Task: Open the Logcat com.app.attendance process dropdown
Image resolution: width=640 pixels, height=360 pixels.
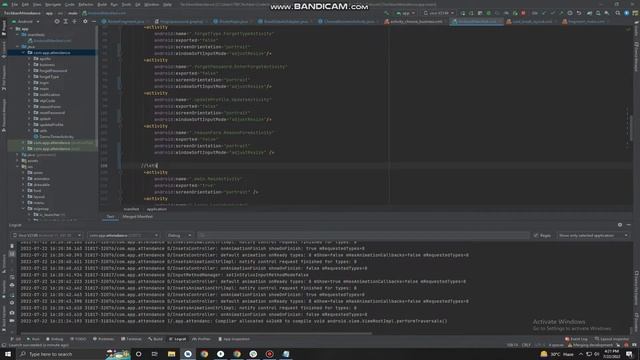Action: (123, 236)
